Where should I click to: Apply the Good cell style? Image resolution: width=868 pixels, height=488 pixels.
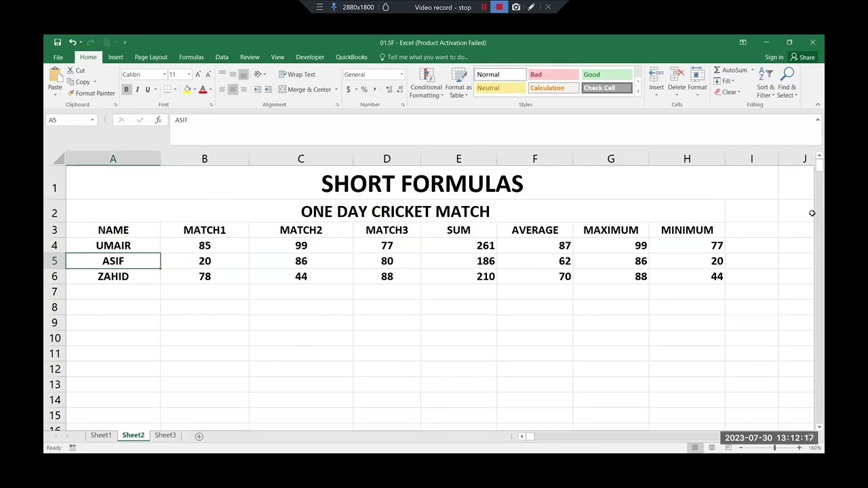tap(606, 75)
